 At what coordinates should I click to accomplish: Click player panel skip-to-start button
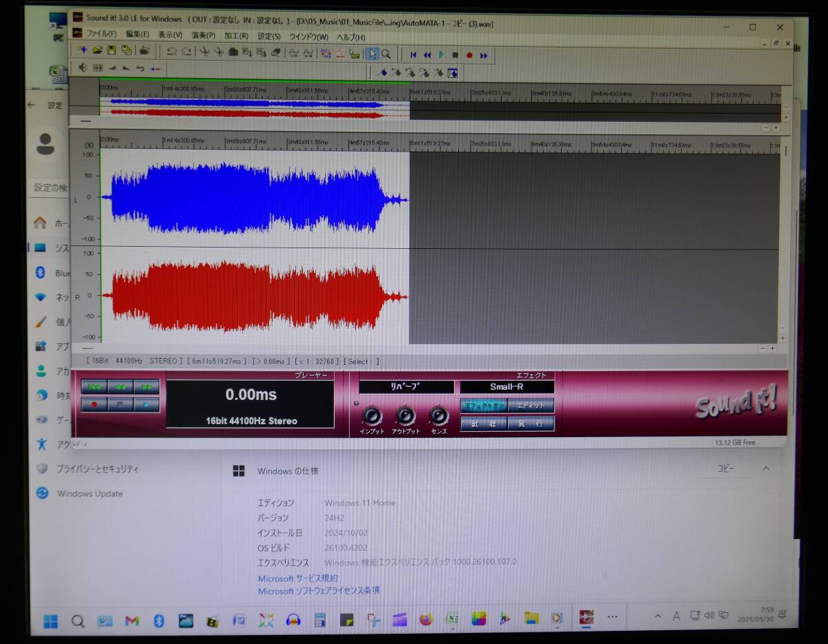point(94,387)
